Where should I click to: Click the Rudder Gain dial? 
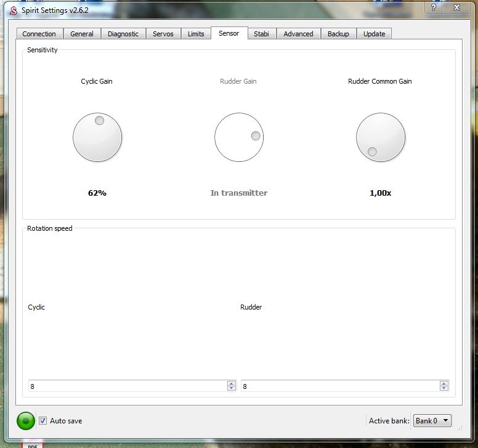click(239, 137)
